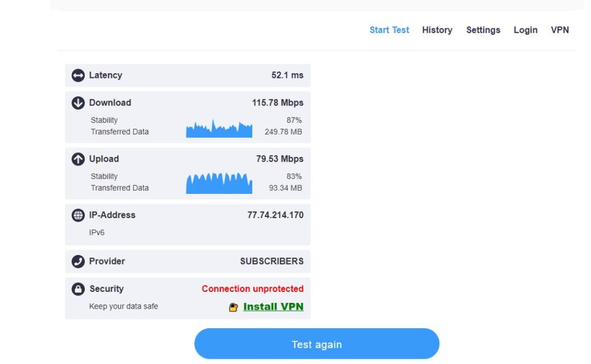Image resolution: width=591 pixels, height=364 pixels.
Task: Open the Install VPN link
Action: [x=272, y=306]
